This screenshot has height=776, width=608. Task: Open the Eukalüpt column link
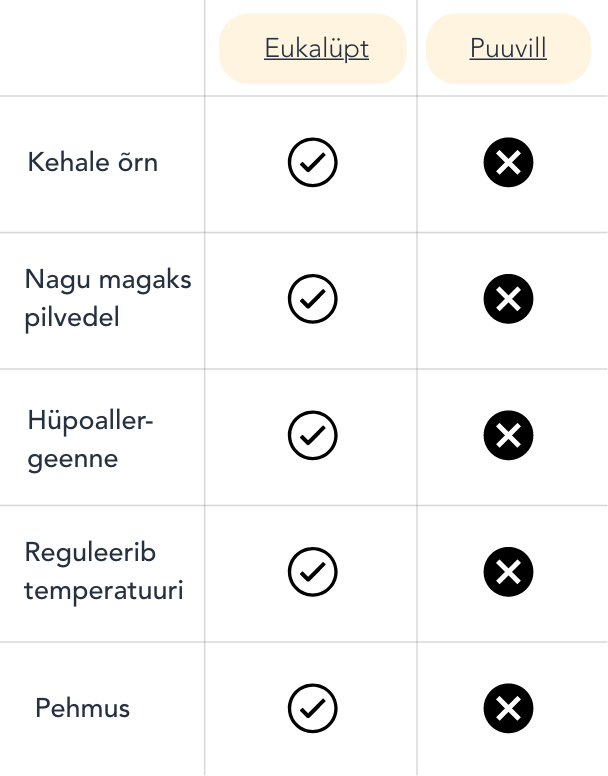(317, 48)
